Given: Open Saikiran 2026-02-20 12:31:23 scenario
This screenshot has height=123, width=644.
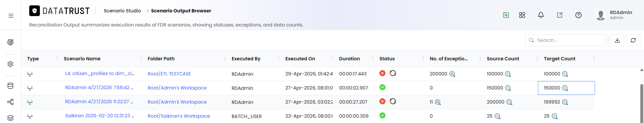Looking at the screenshot, I should point(100,116).
